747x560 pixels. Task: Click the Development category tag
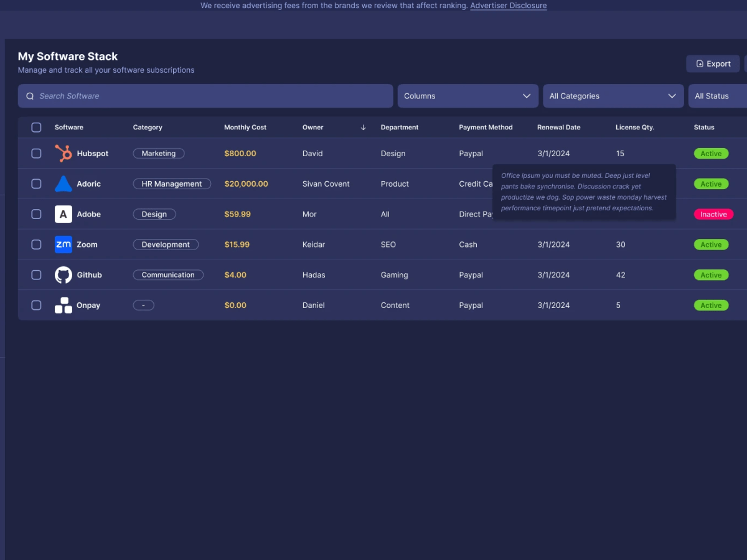166,245
